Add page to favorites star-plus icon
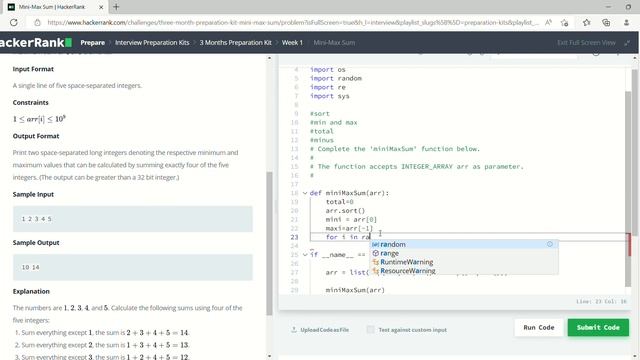The image size is (640, 360). [564, 22]
